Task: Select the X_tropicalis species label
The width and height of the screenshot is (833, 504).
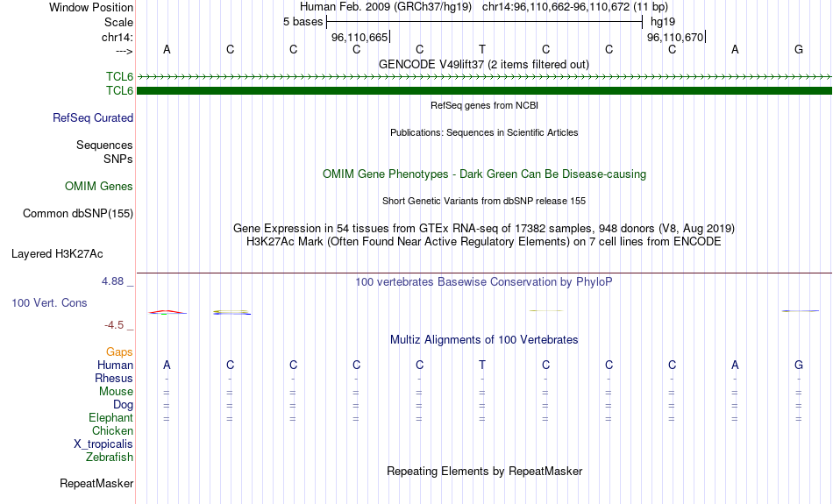Action: [x=103, y=444]
